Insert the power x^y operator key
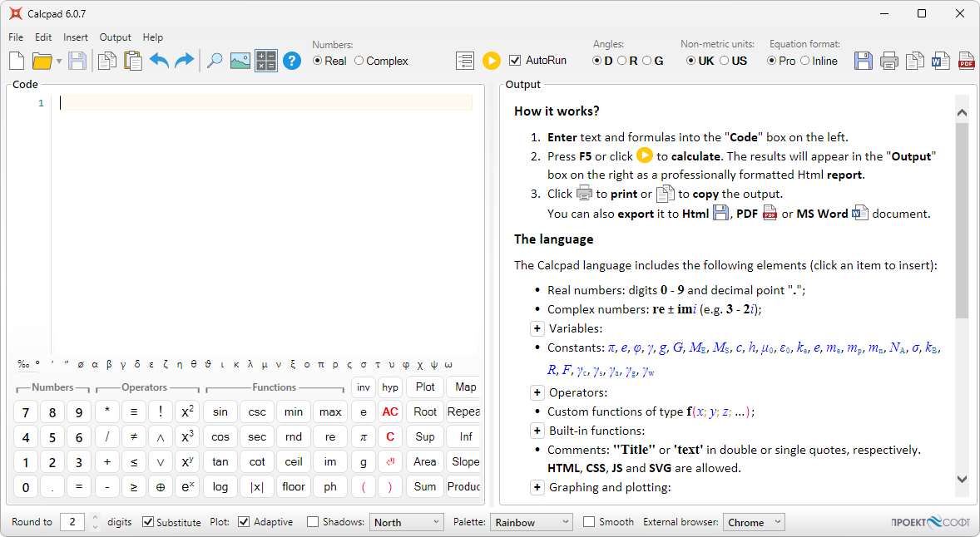Viewport: 980px width, 537px height. pyautogui.click(x=187, y=462)
